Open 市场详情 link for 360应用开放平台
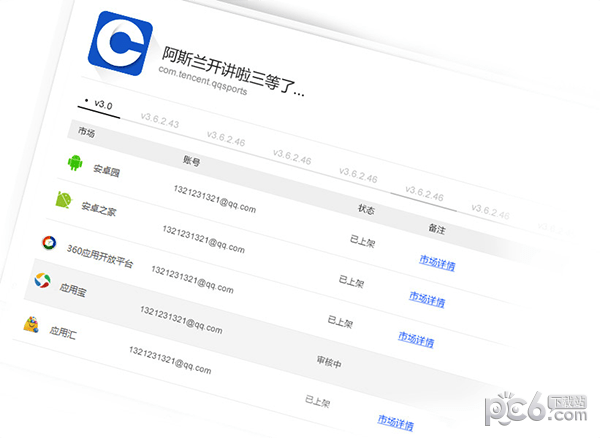The image size is (600, 438). (416, 339)
